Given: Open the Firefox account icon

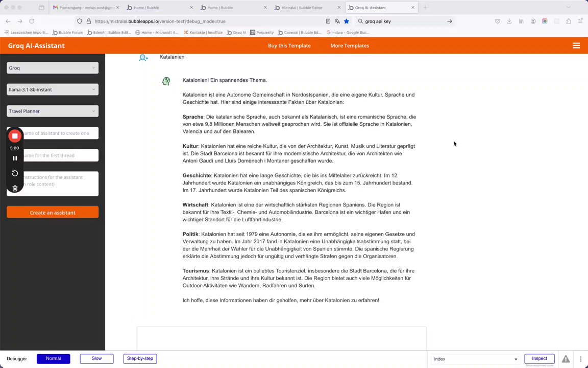Looking at the screenshot, I should point(533,21).
